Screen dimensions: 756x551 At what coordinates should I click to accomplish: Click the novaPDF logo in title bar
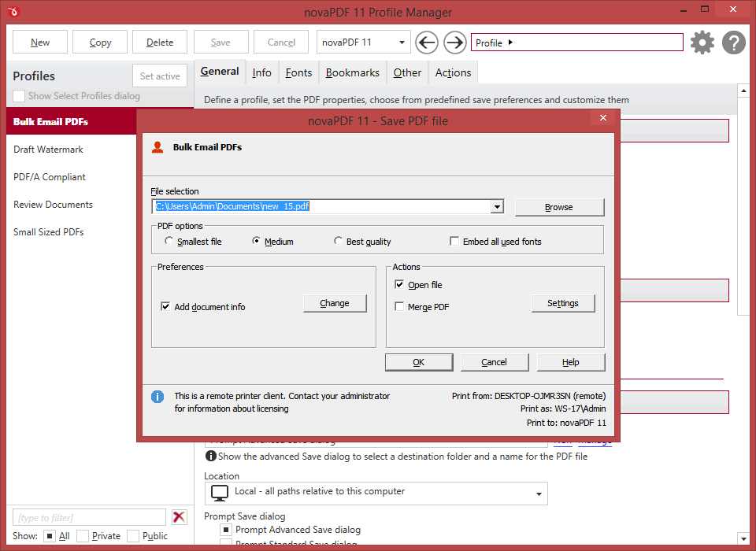pos(13,11)
